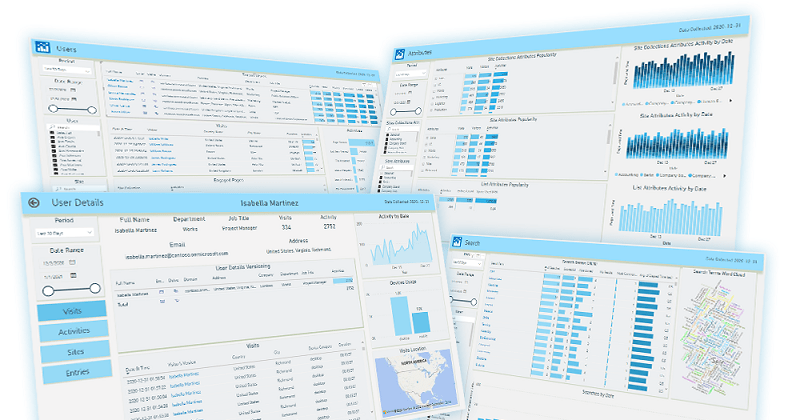The height and width of the screenshot is (420, 800).
Task: Click left date slider handle in User Details
Action: click(x=48, y=290)
